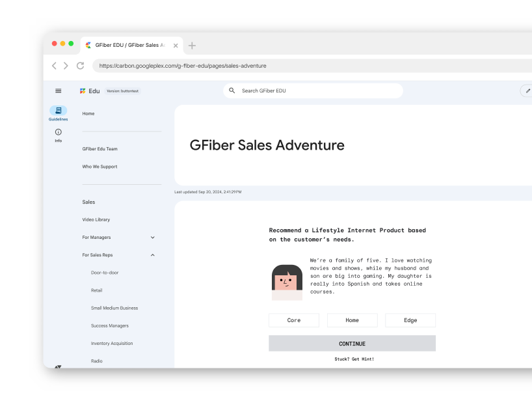The height and width of the screenshot is (397, 532).
Task: Click the Version: buttontest chip
Action: pyautogui.click(x=122, y=91)
